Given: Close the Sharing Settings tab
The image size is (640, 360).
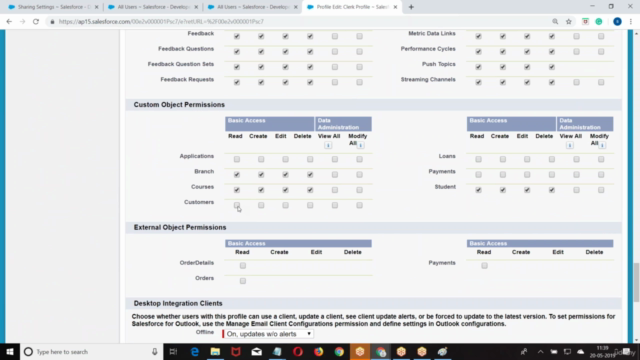Looking at the screenshot, I should click(x=96, y=7).
